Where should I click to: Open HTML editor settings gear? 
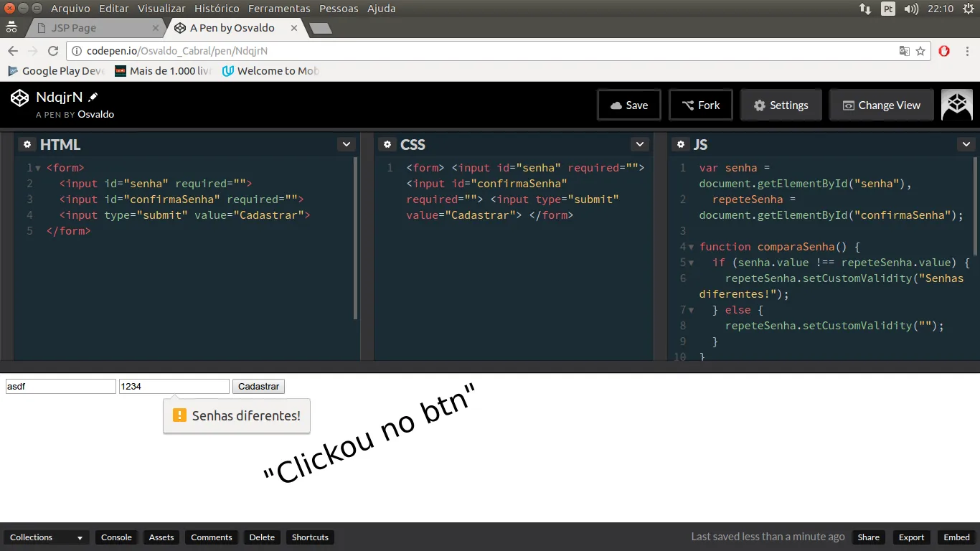tap(27, 144)
